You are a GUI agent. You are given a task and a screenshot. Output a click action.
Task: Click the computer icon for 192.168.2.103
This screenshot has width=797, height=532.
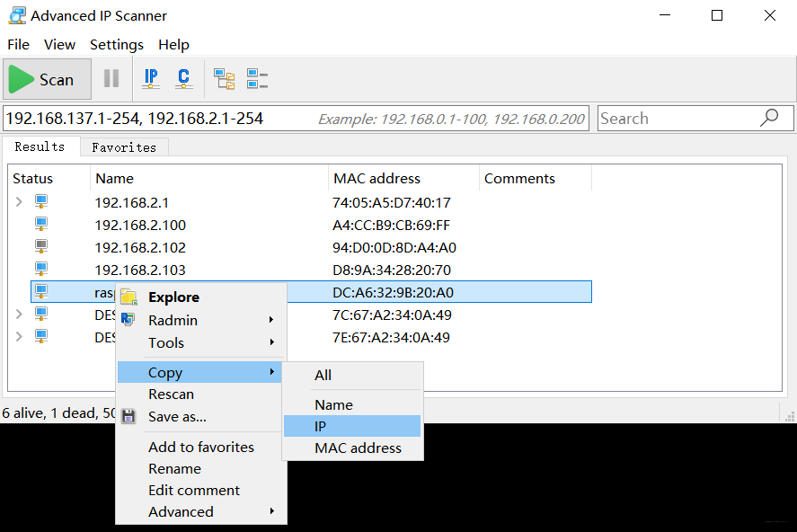click(x=41, y=269)
